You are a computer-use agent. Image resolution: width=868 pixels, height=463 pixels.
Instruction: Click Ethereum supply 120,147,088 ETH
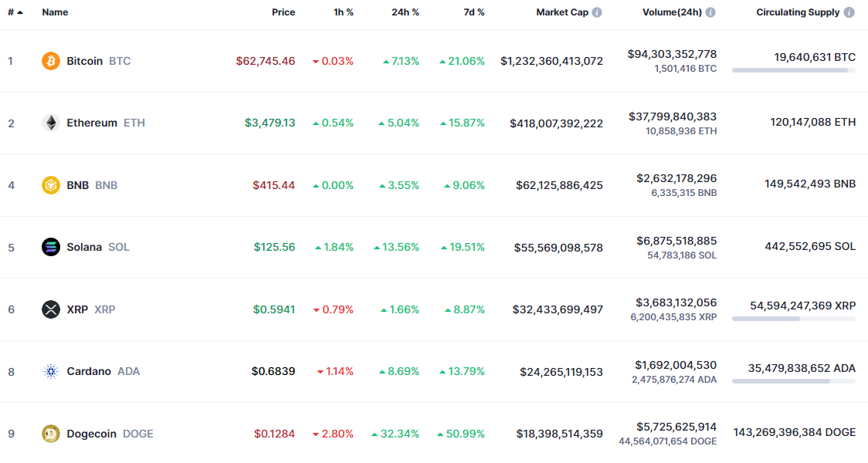click(812, 122)
